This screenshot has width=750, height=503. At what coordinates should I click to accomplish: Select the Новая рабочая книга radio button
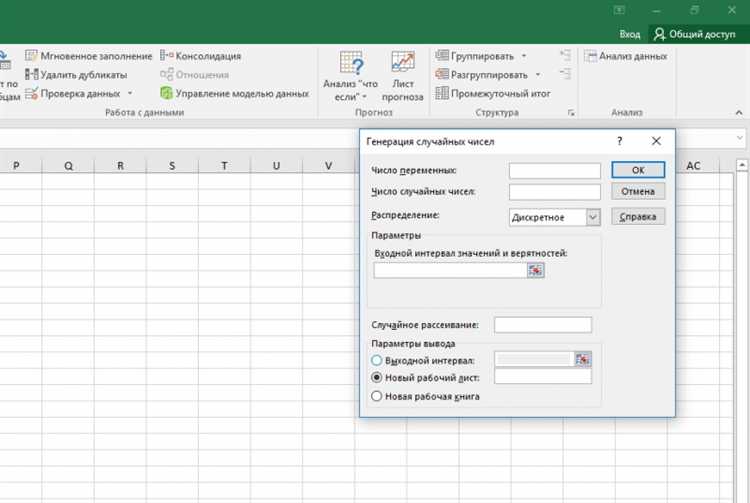point(376,396)
